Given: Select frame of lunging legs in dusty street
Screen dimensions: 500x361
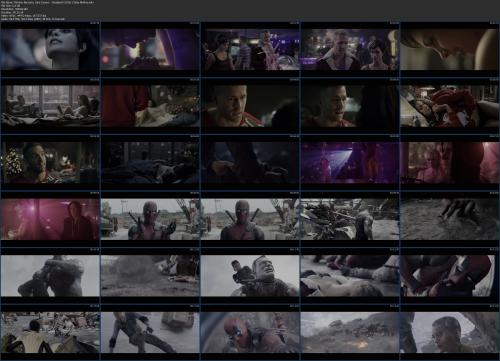Looking at the screenshot, I should pos(150,332).
